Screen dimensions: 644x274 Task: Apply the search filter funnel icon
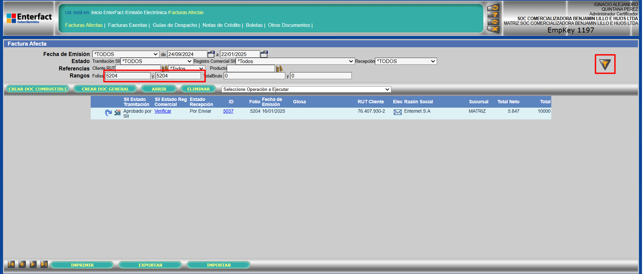pyautogui.click(x=605, y=64)
